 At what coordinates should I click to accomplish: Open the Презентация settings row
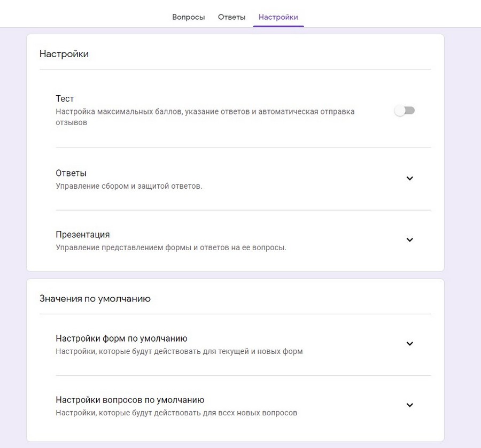tap(82, 234)
